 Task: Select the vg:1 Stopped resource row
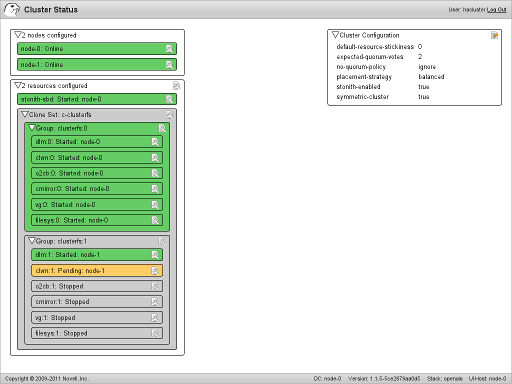(97, 318)
